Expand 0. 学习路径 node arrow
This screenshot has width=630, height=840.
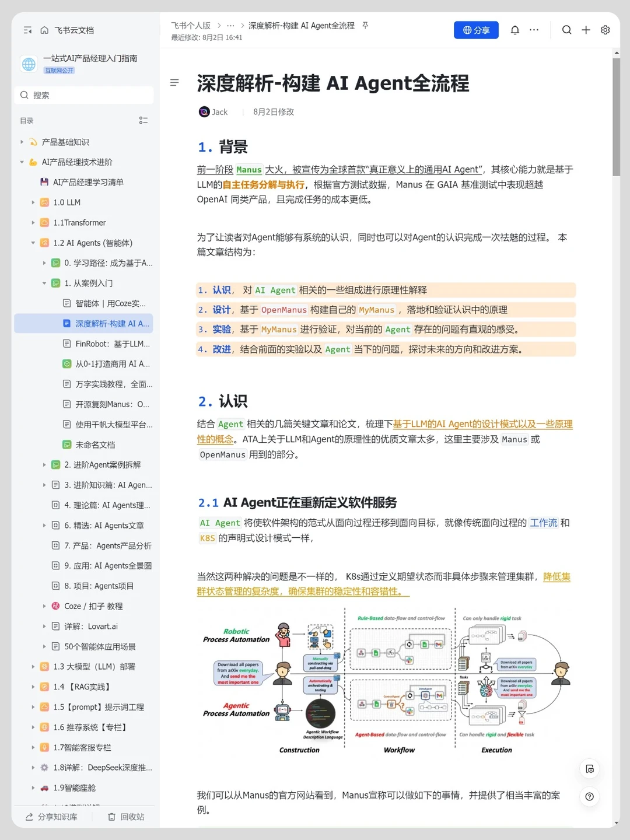point(44,263)
